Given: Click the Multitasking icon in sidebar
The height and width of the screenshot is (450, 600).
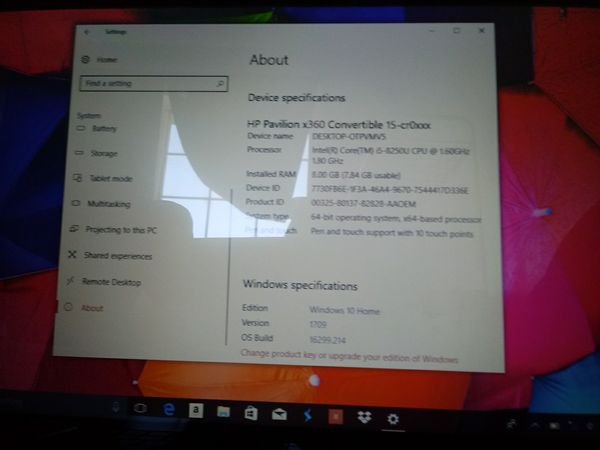Looking at the screenshot, I should [x=76, y=203].
